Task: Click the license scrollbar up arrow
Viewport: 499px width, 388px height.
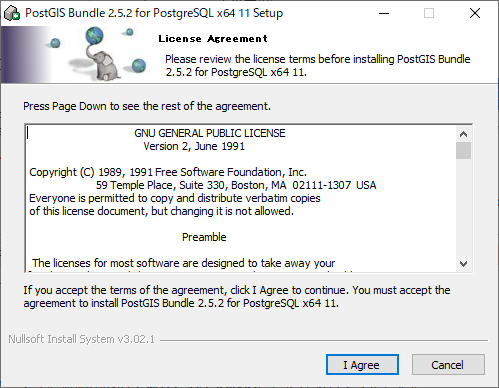Action: click(x=463, y=134)
